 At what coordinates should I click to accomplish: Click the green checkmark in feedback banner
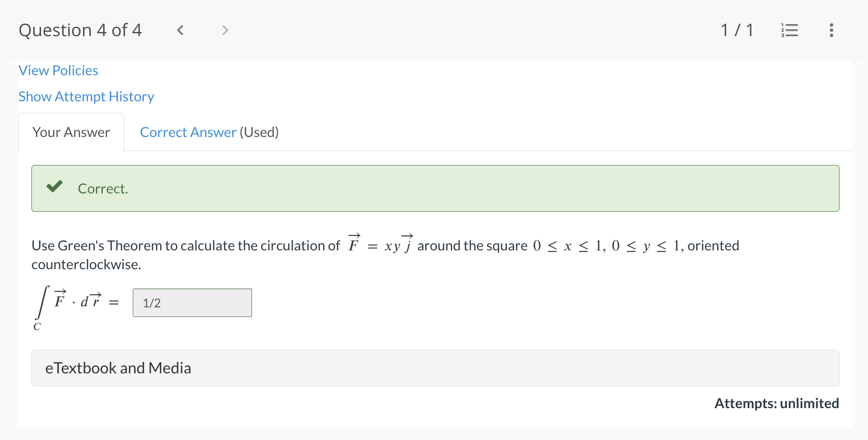coord(55,187)
